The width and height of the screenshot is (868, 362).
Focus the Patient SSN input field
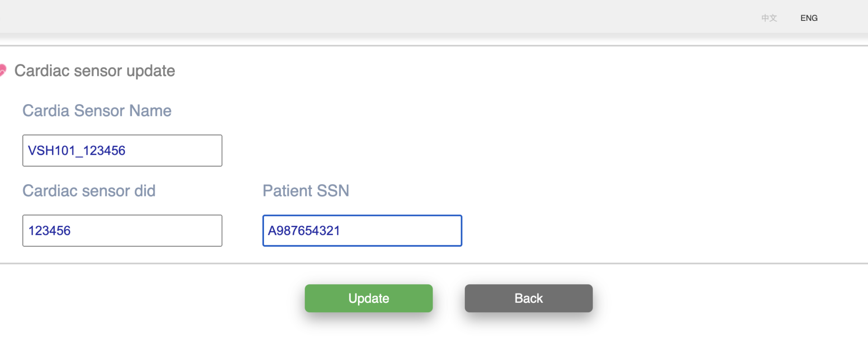pyautogui.click(x=362, y=231)
